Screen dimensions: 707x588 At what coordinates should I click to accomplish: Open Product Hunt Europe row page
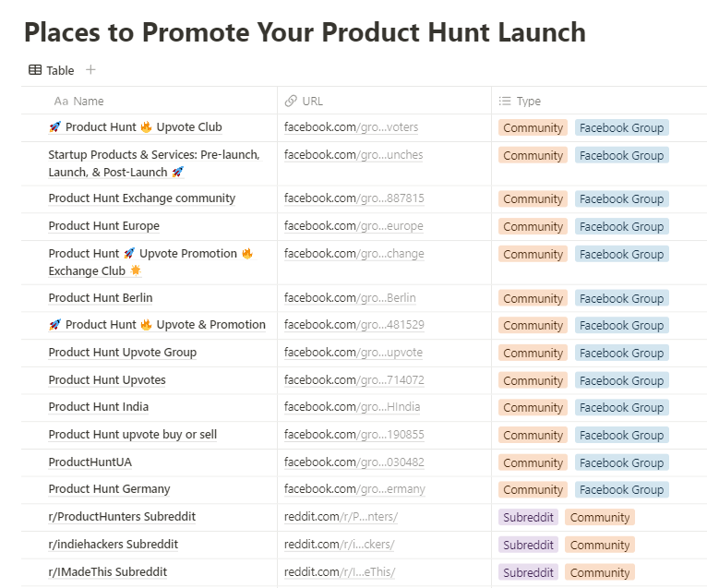103,226
